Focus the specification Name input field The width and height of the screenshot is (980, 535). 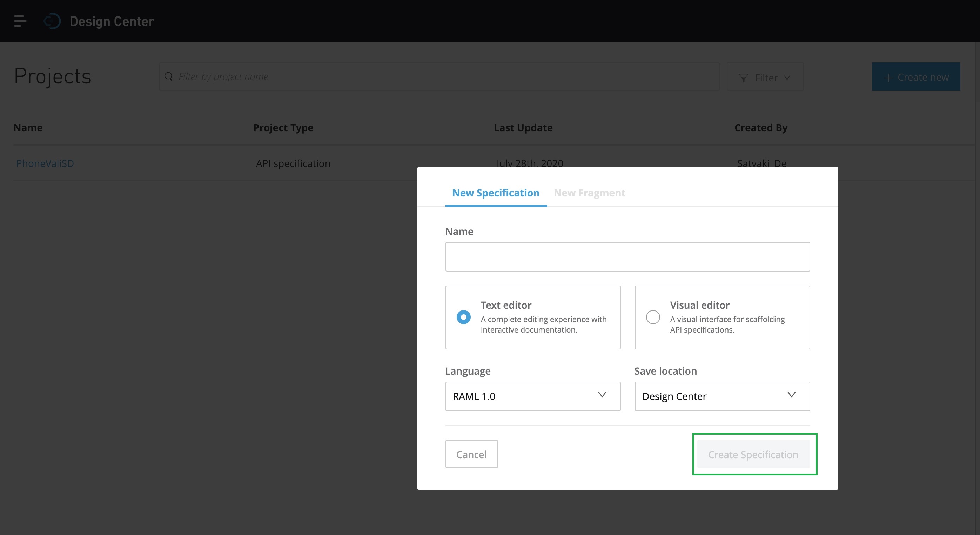[627, 257]
